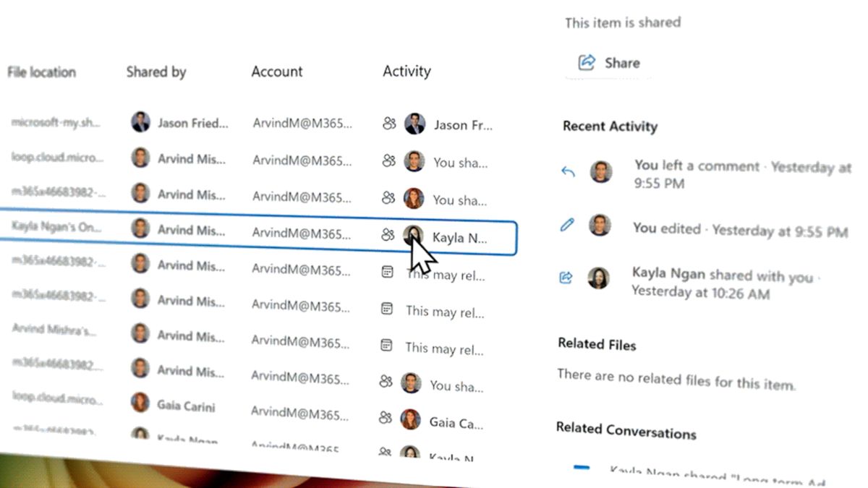Click Jason Fried's avatar in Shared by column
This screenshot has height=488, width=868.
140,121
